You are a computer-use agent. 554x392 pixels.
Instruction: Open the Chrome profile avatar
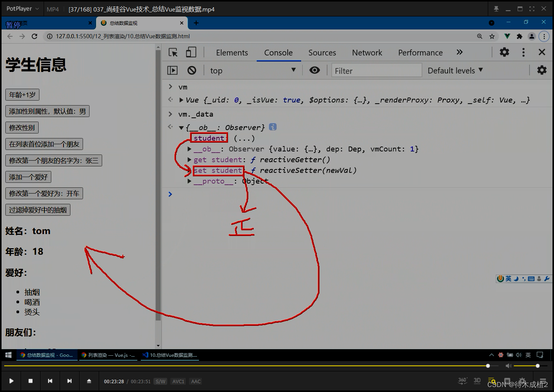pyautogui.click(x=531, y=36)
